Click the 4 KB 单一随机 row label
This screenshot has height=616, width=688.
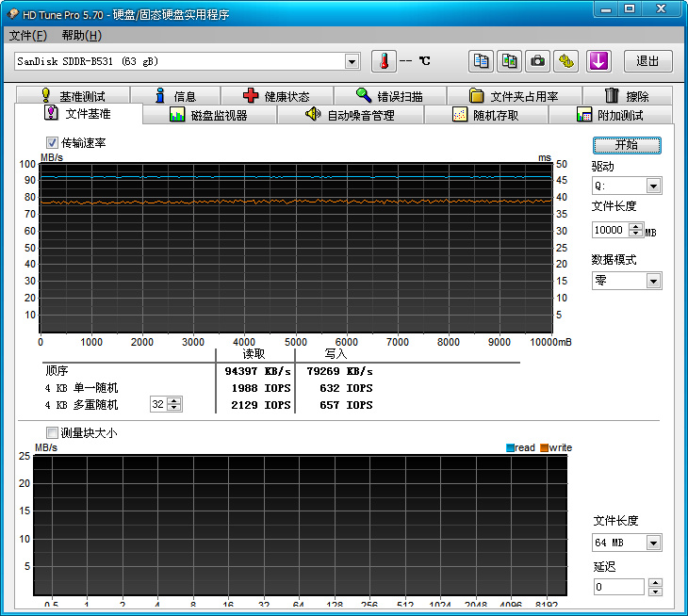coord(81,388)
